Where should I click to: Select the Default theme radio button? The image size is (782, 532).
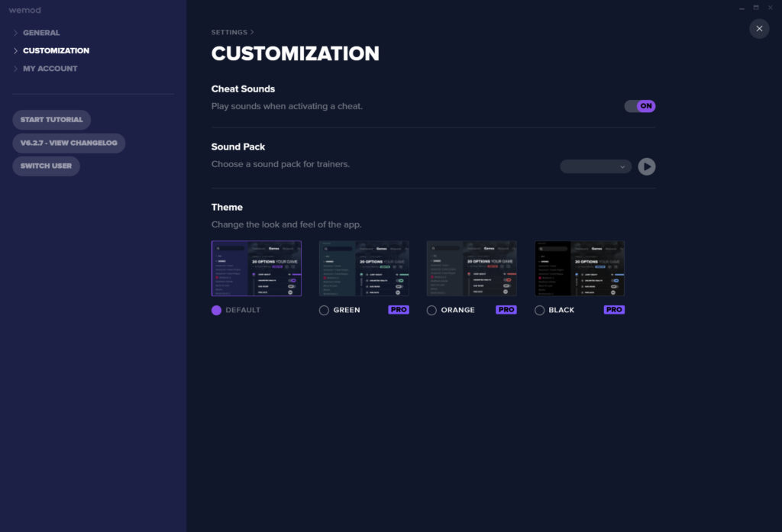[216, 310]
